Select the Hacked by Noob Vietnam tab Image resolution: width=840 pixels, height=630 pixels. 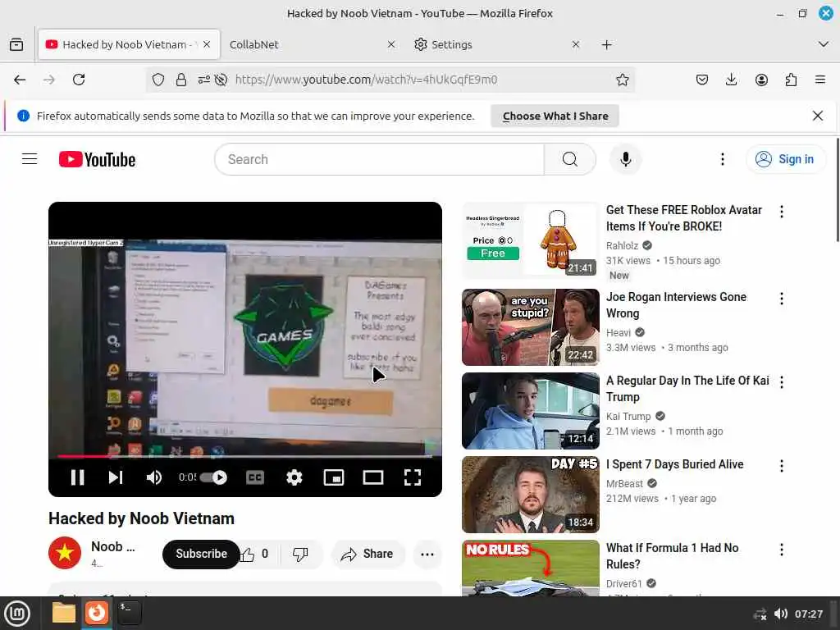(x=129, y=44)
